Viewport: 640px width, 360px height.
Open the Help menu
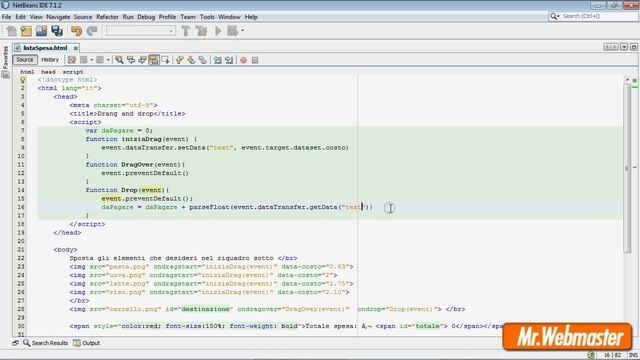coord(251,17)
